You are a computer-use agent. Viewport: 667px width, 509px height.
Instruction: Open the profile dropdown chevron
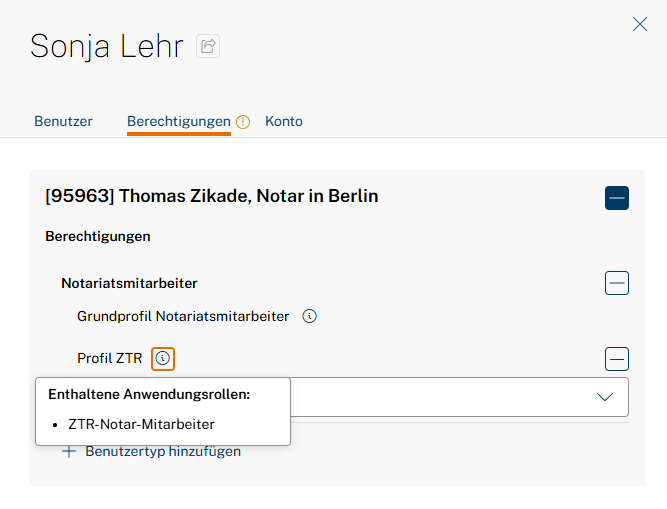click(x=604, y=397)
